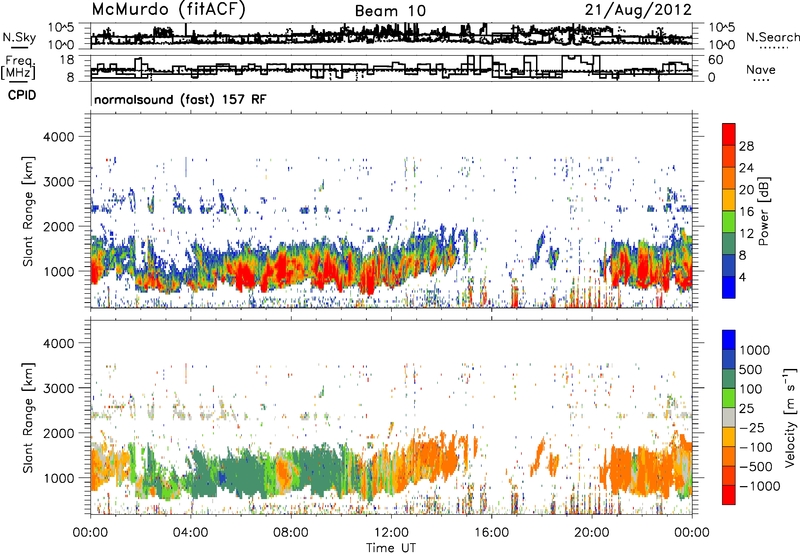Select the "N.Search" legend label
Image resolution: width=800 pixels, height=554 pixels.
(x=773, y=37)
